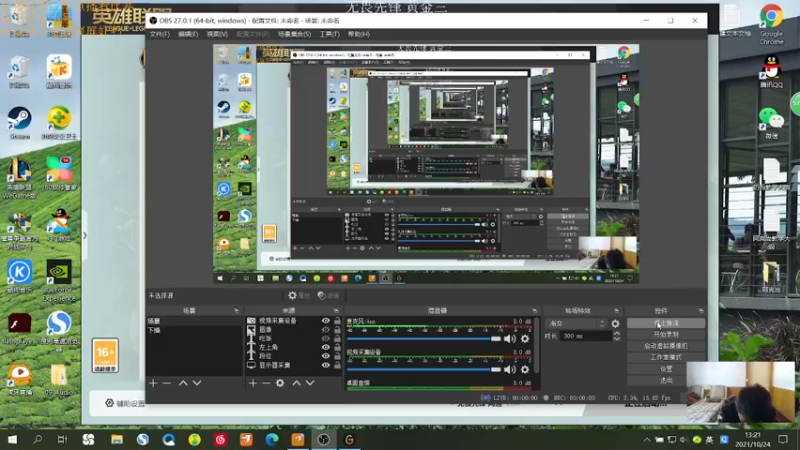
Task: Toggle visibility of the 段位 source
Action: coord(326,356)
